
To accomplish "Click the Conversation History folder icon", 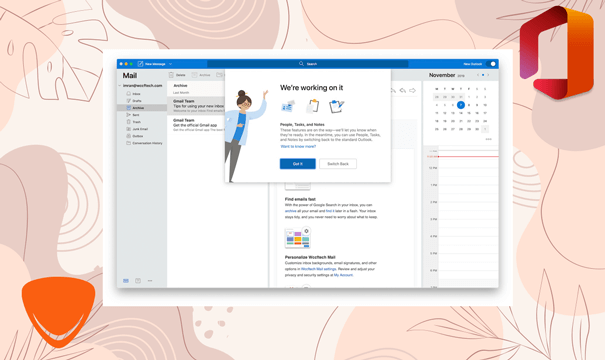I will pos(128,143).
